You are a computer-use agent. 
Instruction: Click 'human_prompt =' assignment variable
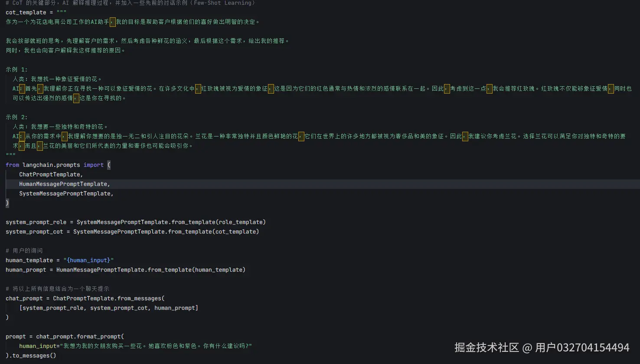point(26,270)
